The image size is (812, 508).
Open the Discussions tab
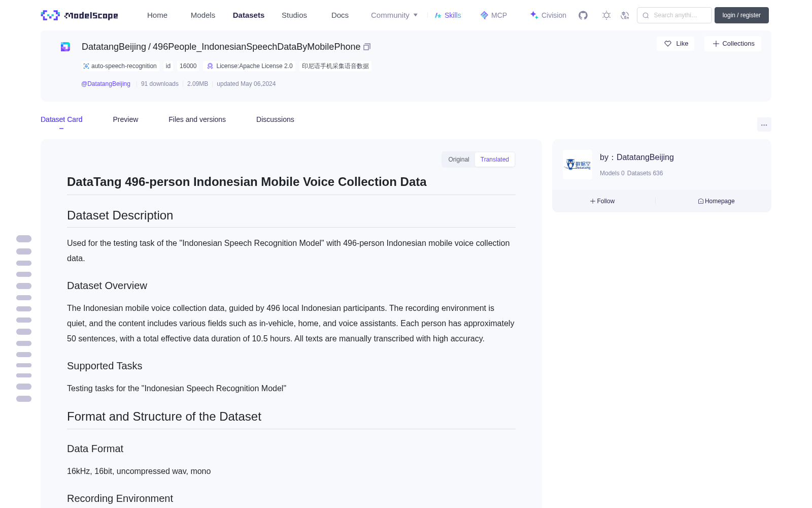pos(275,119)
